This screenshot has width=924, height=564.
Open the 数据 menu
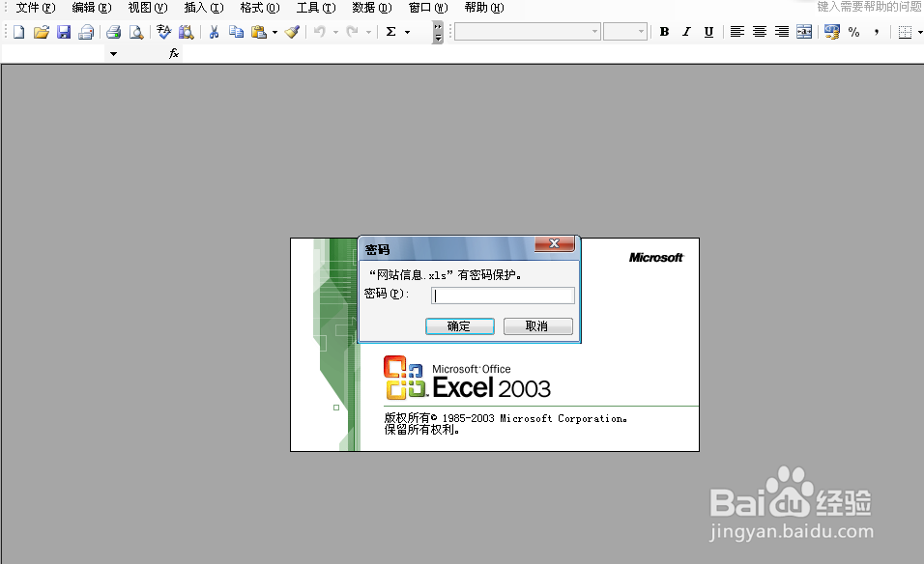[370, 8]
